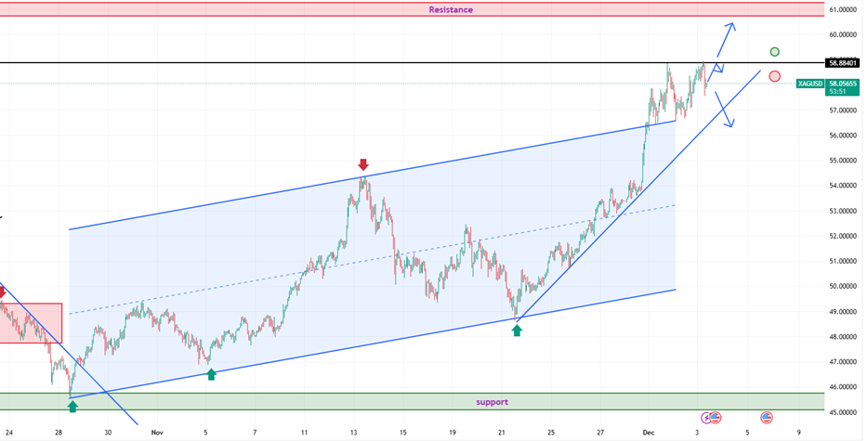
Task: Click the red circle marker near XAGUSD label
Action: (x=774, y=76)
